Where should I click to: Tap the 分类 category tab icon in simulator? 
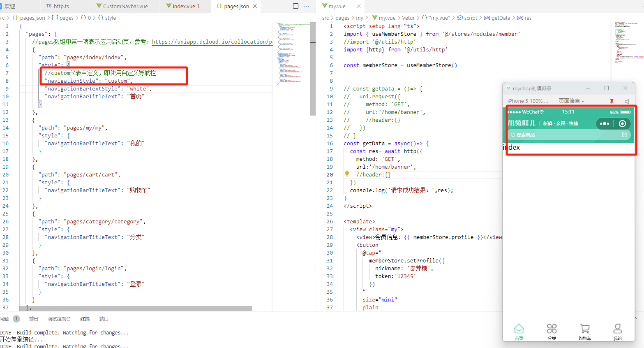[x=552, y=329]
